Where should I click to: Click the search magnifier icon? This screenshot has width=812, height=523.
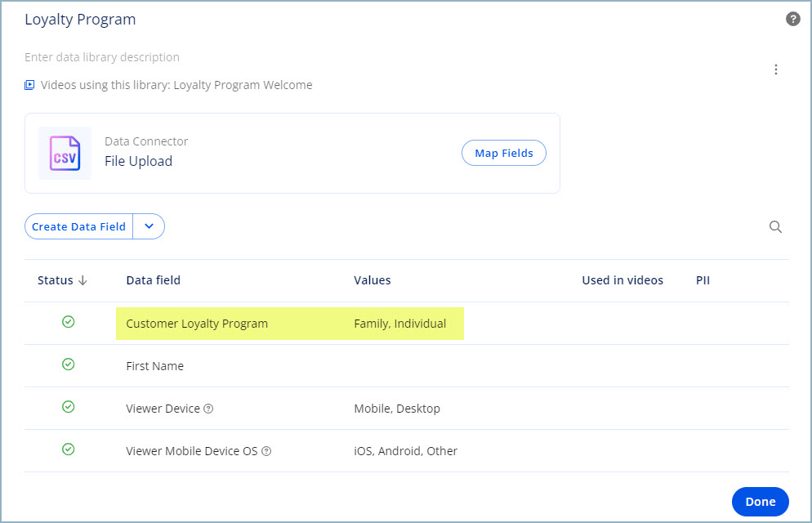pyautogui.click(x=775, y=227)
